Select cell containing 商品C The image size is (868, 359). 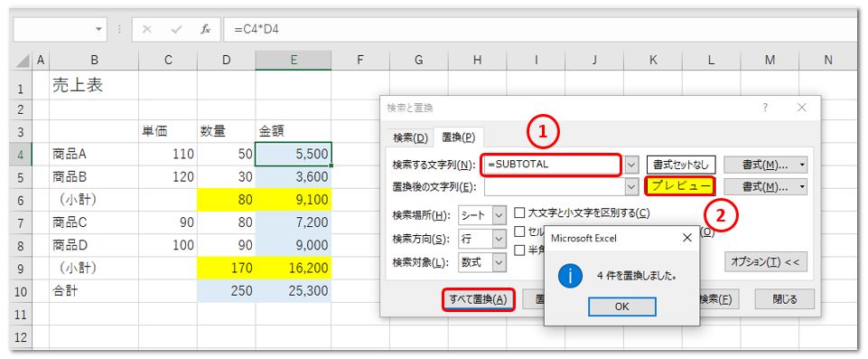point(94,222)
